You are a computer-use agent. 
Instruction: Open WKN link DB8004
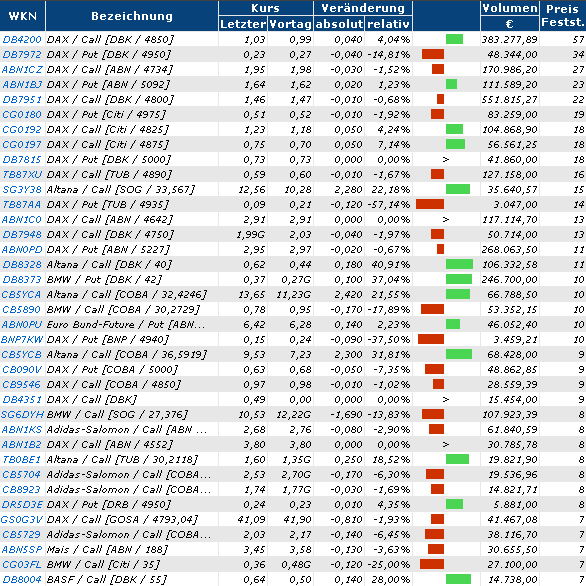coord(22,580)
